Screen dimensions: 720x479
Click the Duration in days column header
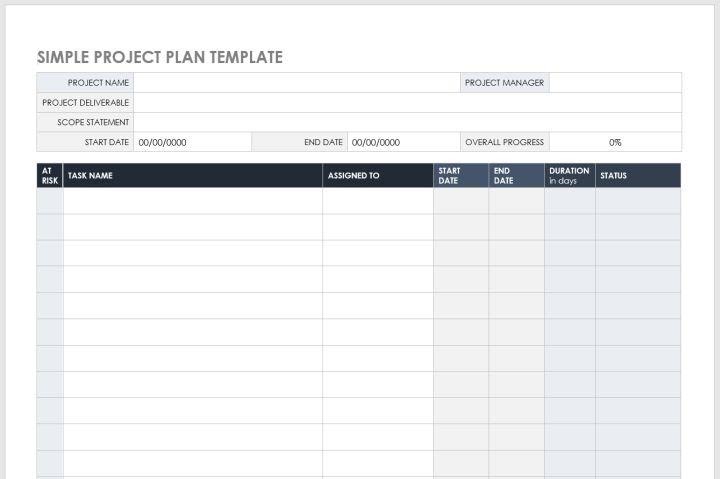point(569,176)
